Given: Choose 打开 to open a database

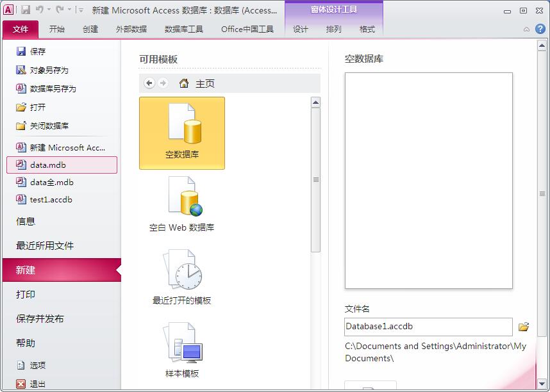Looking at the screenshot, I should click(31, 108).
